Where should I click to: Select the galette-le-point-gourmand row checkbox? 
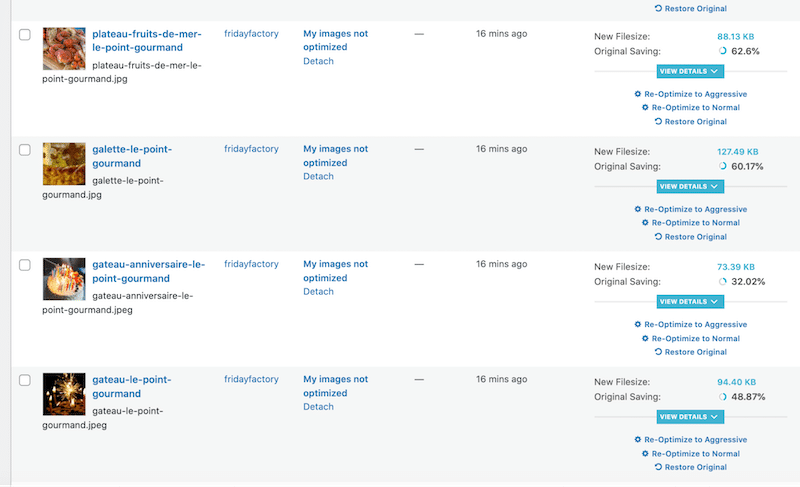click(x=24, y=150)
